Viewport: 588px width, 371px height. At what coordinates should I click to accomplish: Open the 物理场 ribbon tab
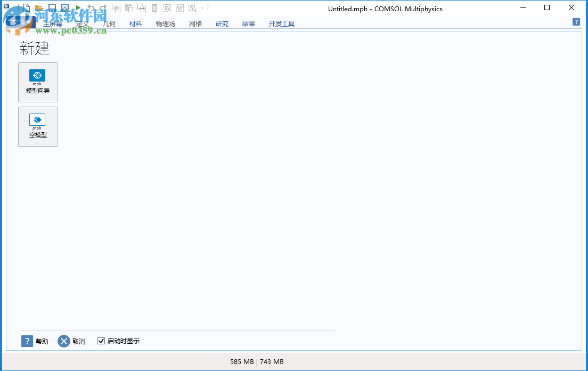pos(165,23)
